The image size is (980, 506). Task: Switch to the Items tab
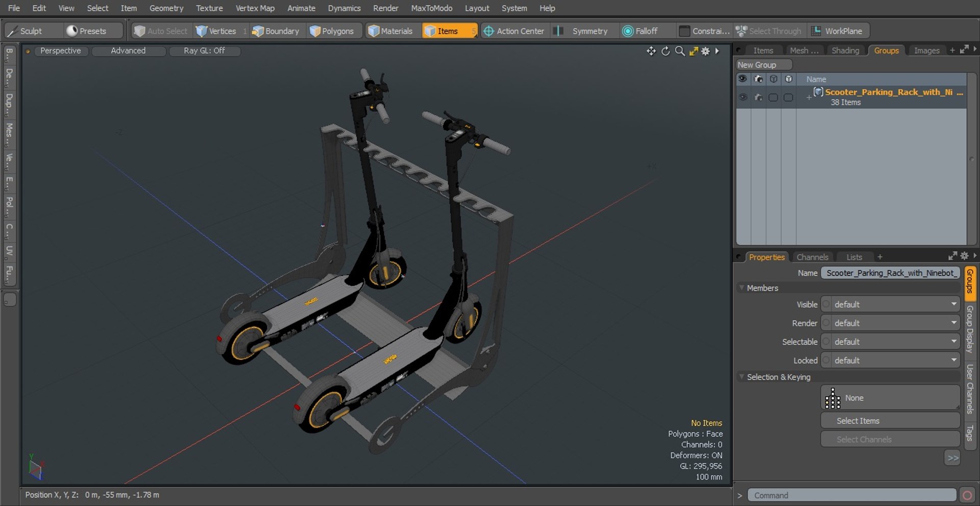[x=763, y=51]
